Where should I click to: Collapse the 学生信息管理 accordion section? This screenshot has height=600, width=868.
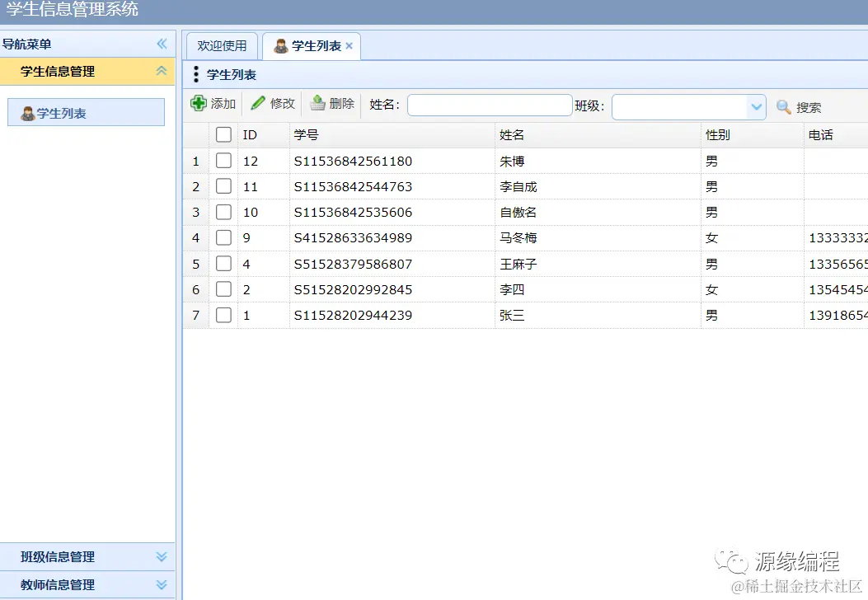pyautogui.click(x=161, y=71)
